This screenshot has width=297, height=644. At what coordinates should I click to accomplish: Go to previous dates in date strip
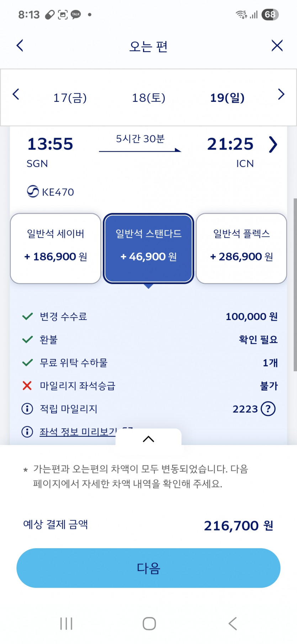(x=16, y=95)
